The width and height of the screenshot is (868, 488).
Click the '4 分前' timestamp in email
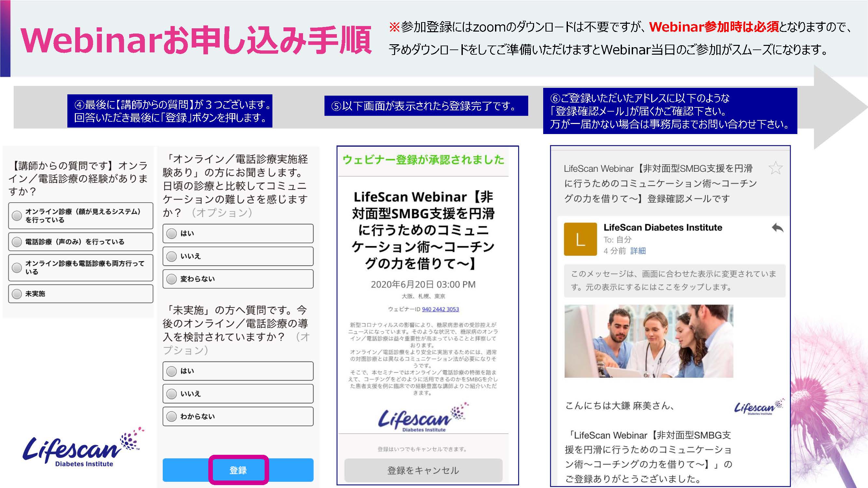click(614, 251)
